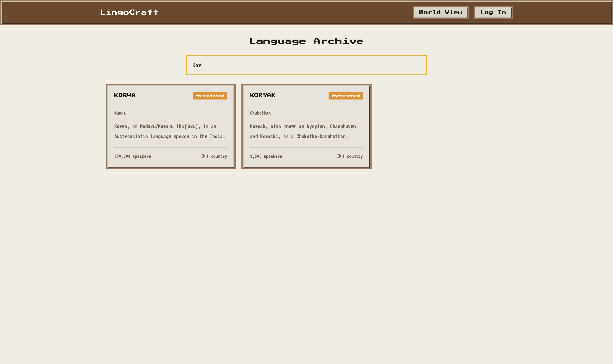Click the Koryak description text
Screen dimensions: 613x364
pos(303,132)
